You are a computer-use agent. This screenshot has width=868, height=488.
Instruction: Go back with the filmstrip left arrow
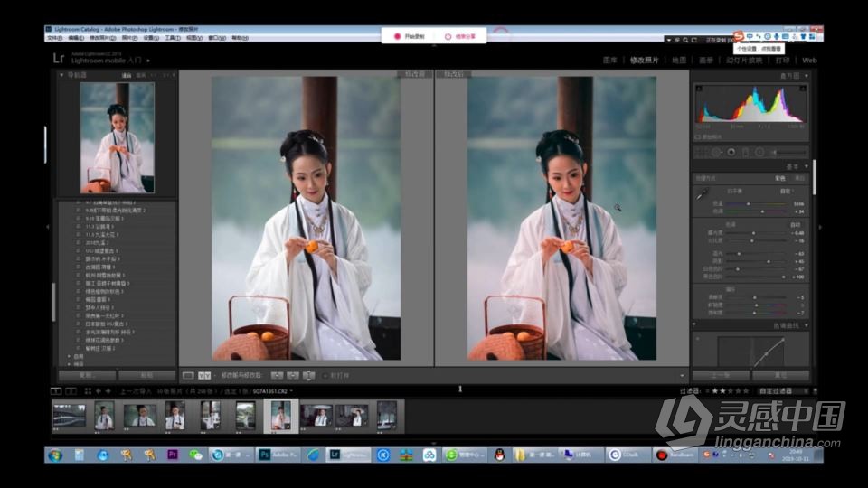(99, 391)
